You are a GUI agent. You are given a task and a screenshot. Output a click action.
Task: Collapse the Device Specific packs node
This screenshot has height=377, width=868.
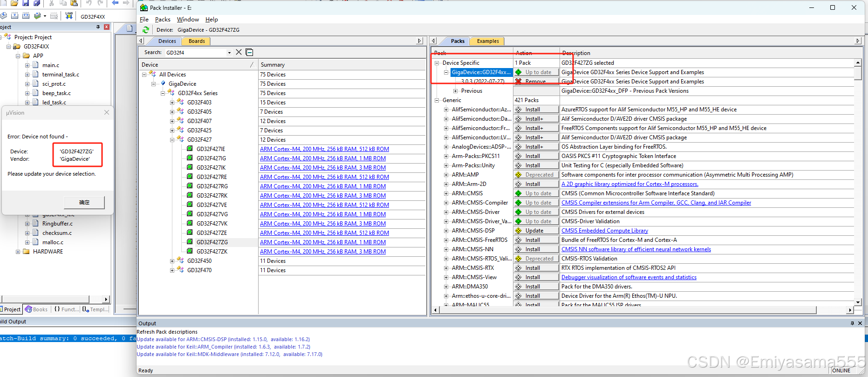(x=437, y=62)
